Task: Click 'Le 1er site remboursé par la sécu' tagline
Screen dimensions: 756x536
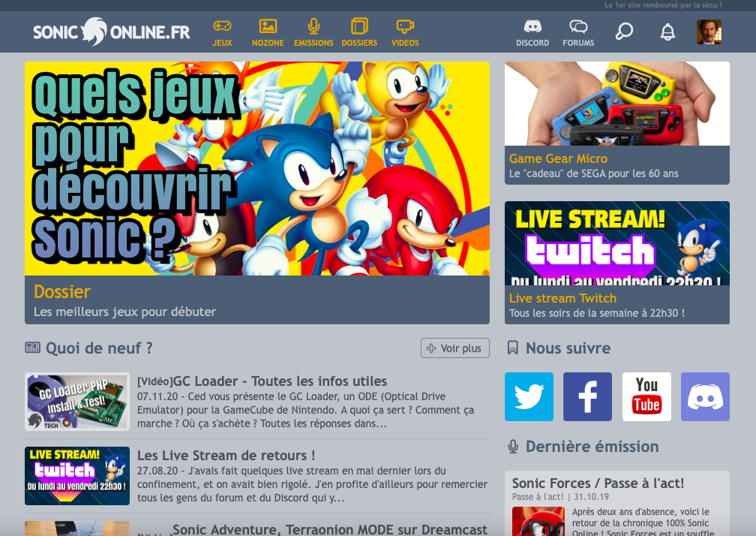Action: [x=663, y=5]
